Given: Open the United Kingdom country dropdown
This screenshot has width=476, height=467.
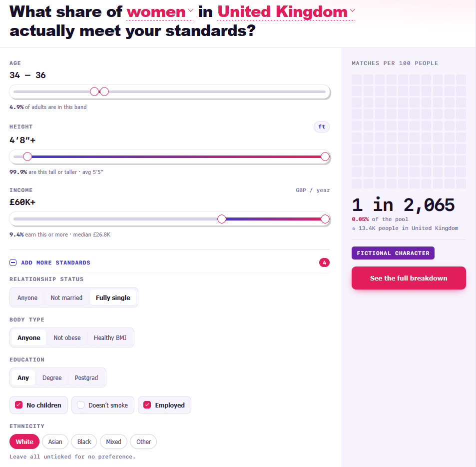Looking at the screenshot, I should 286,12.
